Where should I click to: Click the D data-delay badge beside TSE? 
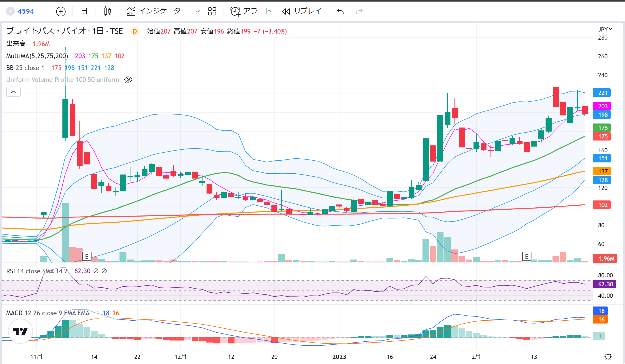135,31
